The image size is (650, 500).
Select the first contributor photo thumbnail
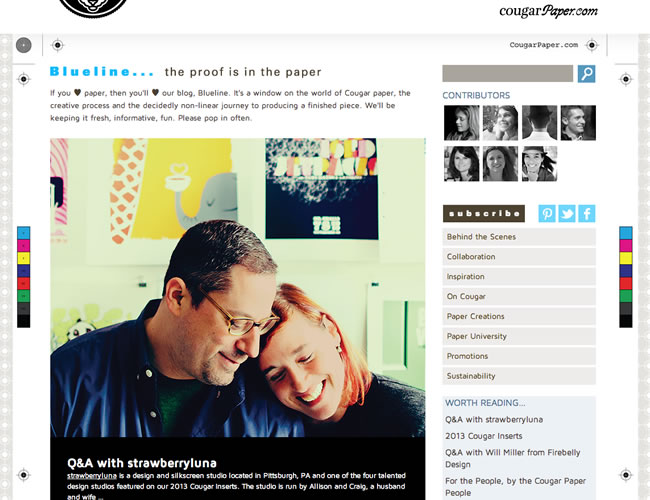[461, 123]
